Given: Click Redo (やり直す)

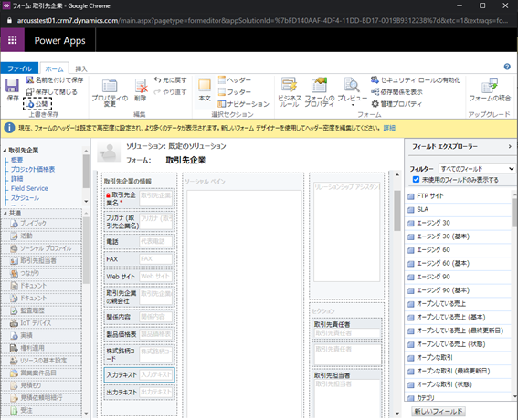Looking at the screenshot, I should click(170, 92).
